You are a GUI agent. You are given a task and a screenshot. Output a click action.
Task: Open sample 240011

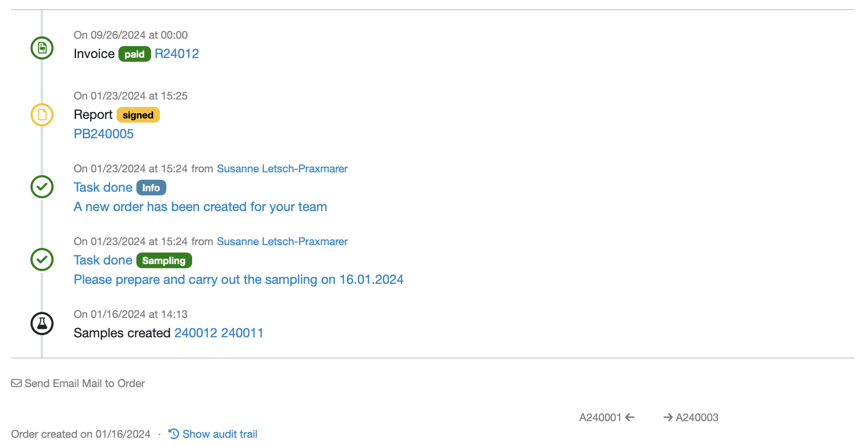click(x=242, y=333)
